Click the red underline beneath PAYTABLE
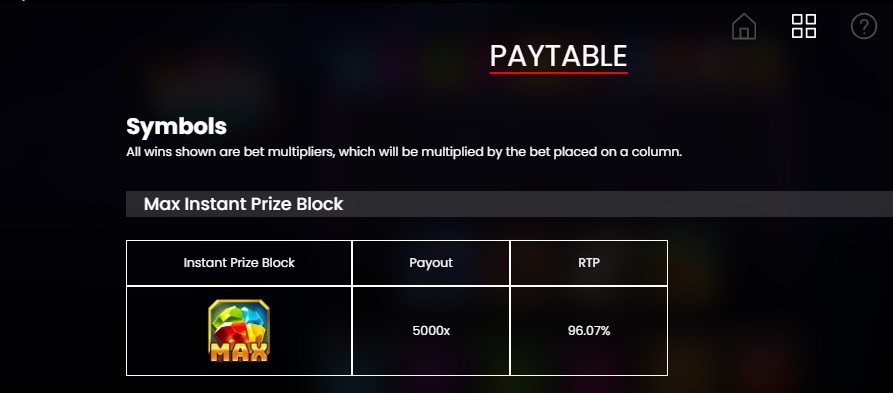 (x=559, y=72)
